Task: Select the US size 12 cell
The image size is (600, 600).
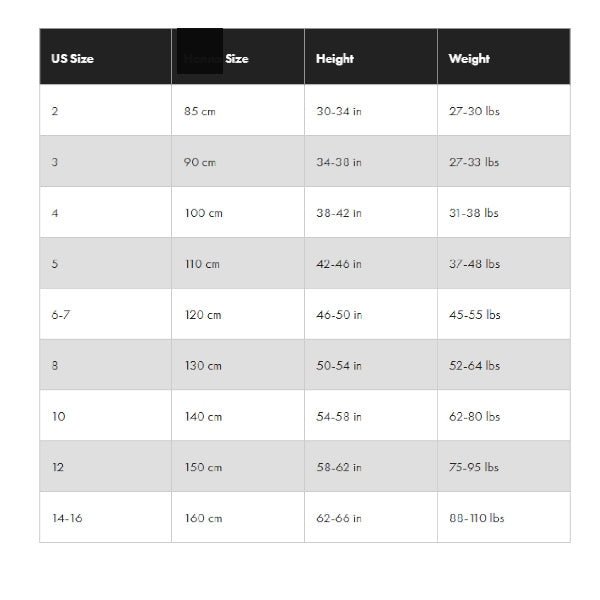Action: (105, 466)
